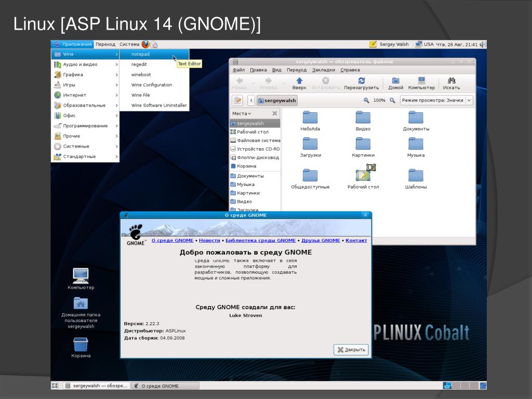Toggle the location edit pencil button

click(237, 100)
